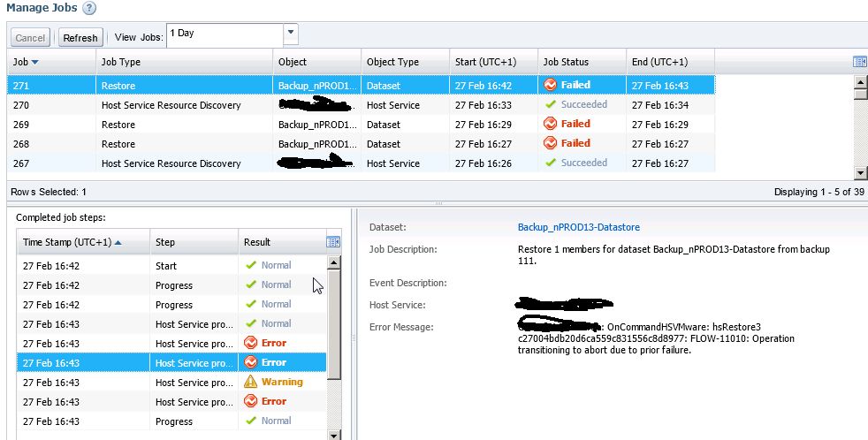
Task: Click the Object Type column header
Action: coord(392,62)
